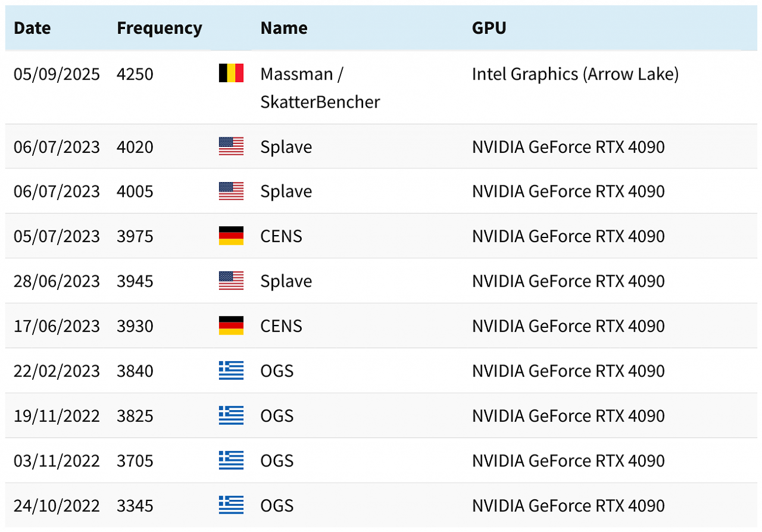Screen dimensions: 762x532
Task: Open CENS name in 05/07/2023 row
Action: click(281, 236)
